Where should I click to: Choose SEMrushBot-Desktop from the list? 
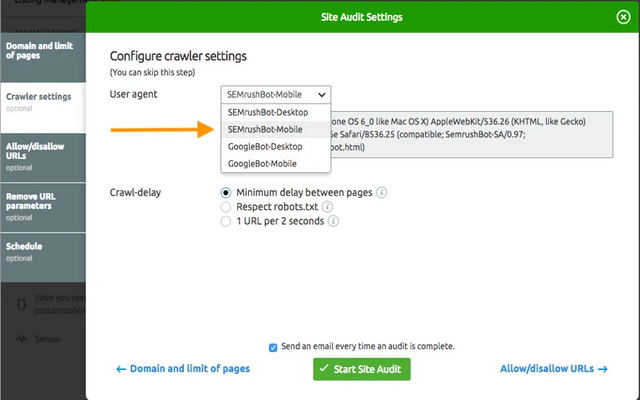pos(267,112)
